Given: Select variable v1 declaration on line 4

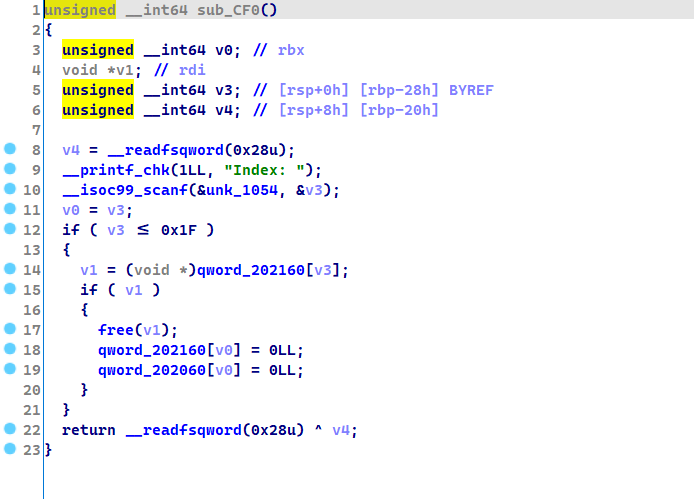Looking at the screenshot, I should (x=125, y=70).
